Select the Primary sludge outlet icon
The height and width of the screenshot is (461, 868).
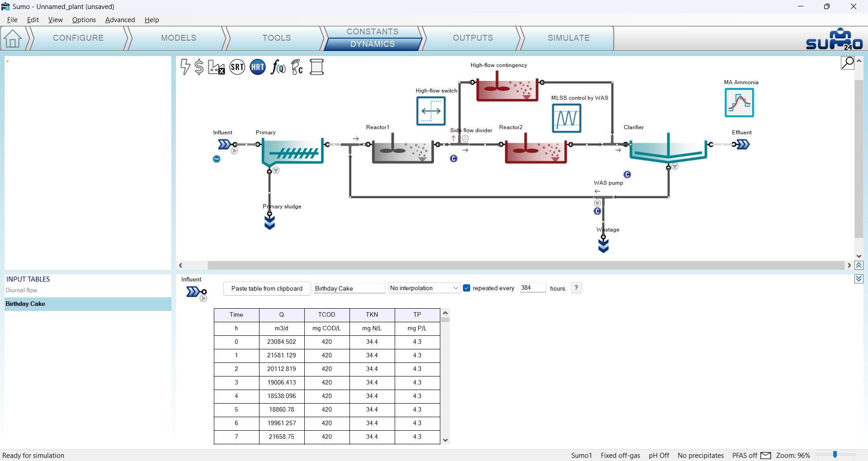tap(269, 222)
